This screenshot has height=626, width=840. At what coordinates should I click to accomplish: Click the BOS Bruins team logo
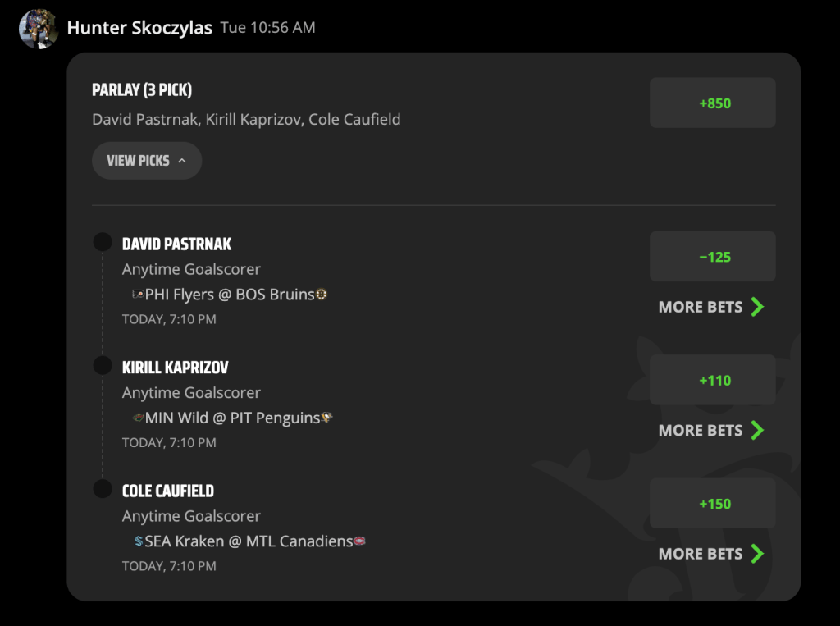click(x=321, y=295)
